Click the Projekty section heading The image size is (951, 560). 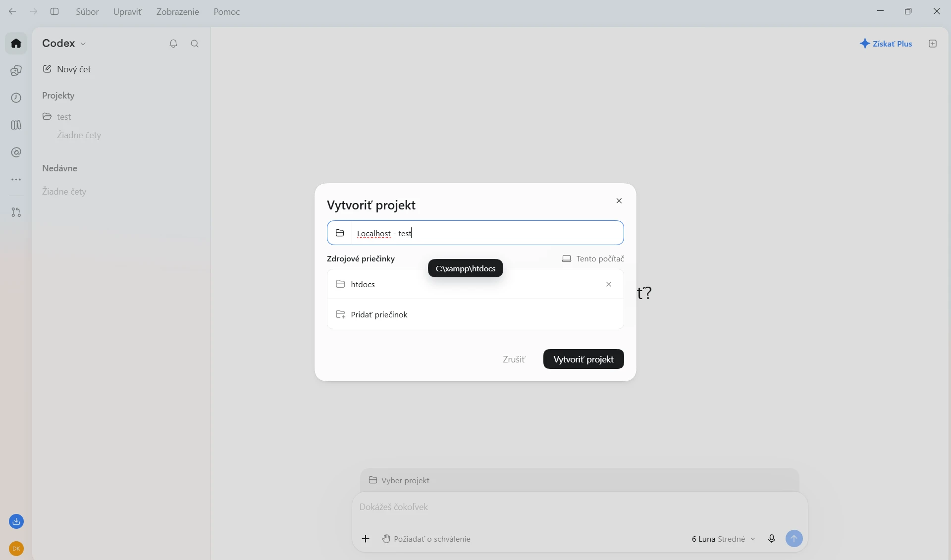click(x=58, y=96)
